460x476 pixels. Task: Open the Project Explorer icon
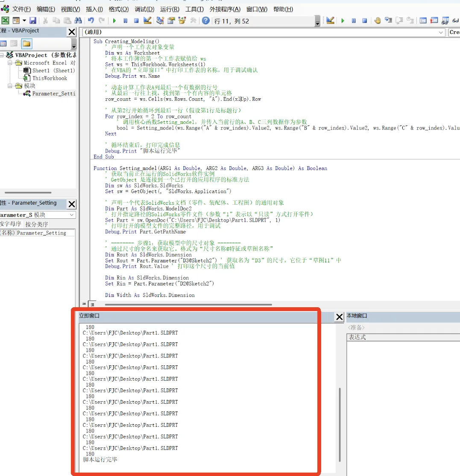pos(160,21)
